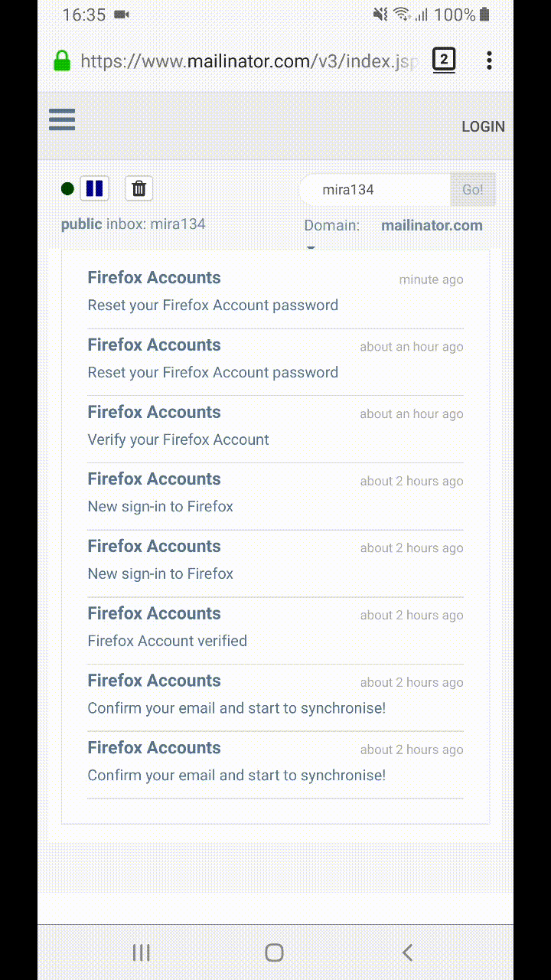Open the last Confirm your email message
The height and width of the screenshot is (980, 551).
pos(275,761)
